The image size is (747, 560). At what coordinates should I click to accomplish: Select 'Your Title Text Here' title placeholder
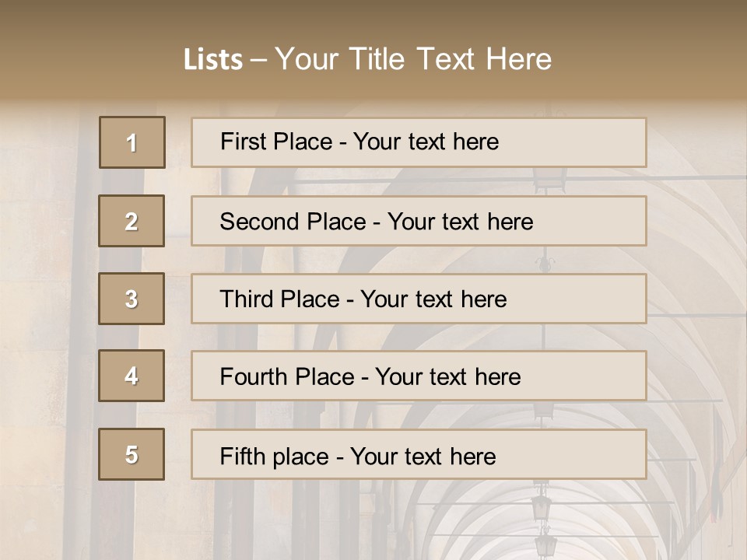[x=413, y=58]
